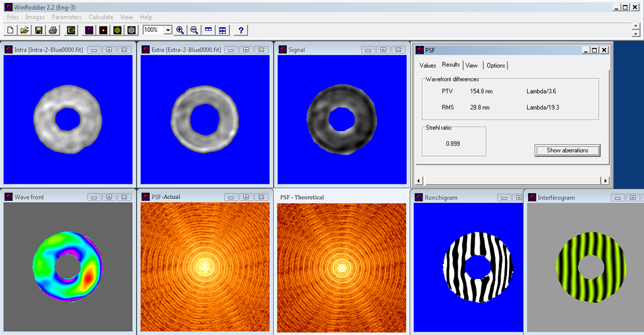
Task: Click the toolbar scroll down arrow at far right
Action: coord(636,33)
